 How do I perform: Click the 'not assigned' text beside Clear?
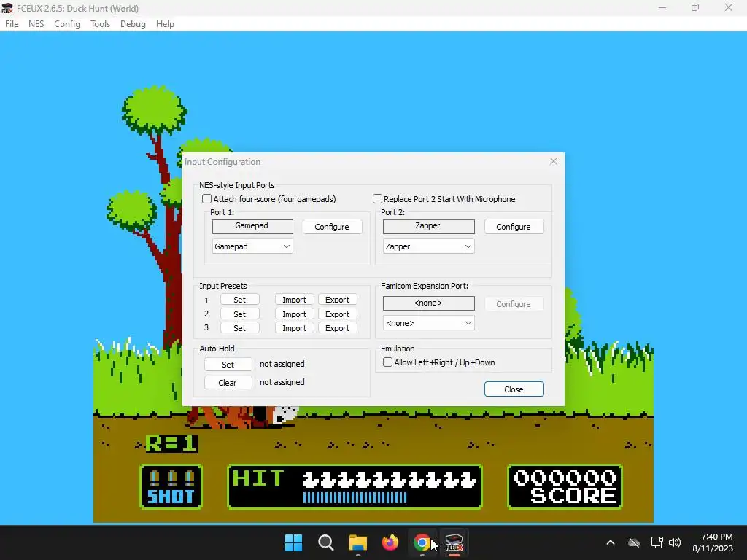[282, 382]
